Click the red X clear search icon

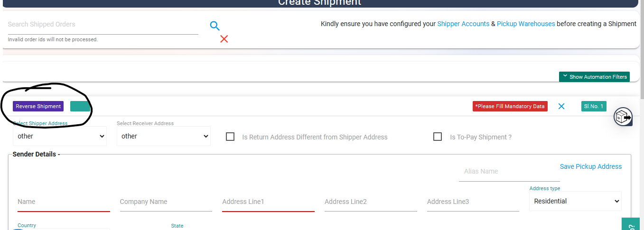pos(224,39)
